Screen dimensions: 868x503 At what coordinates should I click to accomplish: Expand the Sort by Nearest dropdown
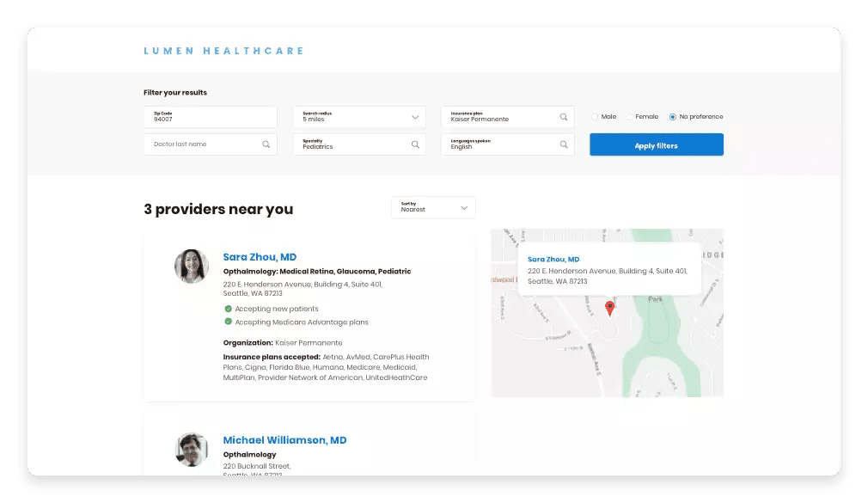[433, 207]
